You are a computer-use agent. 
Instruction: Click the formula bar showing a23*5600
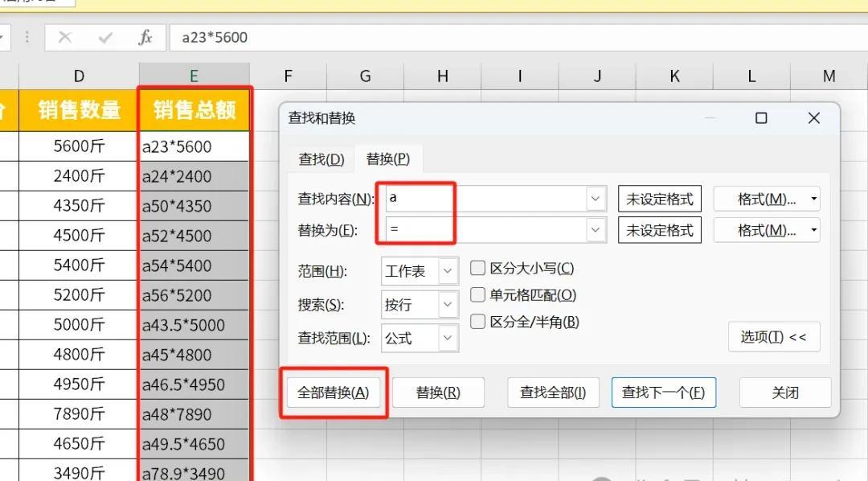point(518,37)
